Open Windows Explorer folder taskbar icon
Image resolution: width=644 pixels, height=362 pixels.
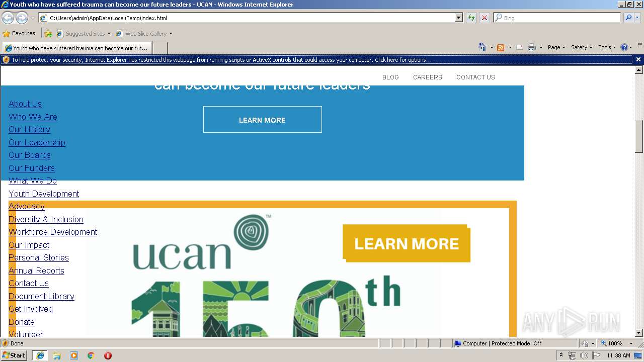click(57, 355)
